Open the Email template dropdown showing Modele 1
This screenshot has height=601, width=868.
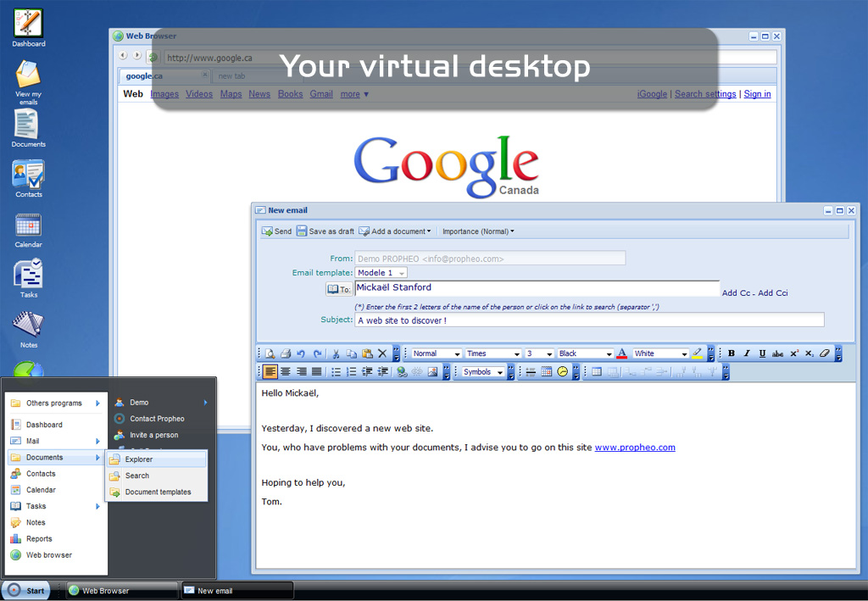[x=381, y=273]
